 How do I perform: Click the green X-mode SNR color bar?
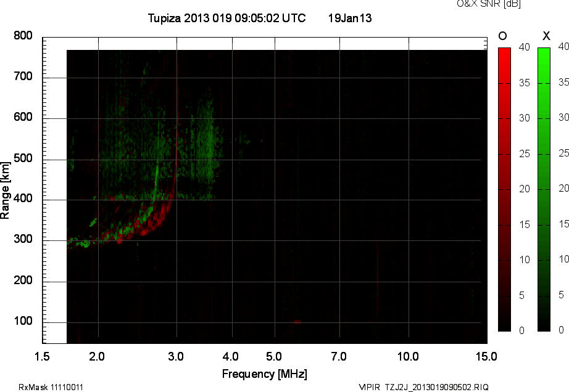[x=544, y=189]
